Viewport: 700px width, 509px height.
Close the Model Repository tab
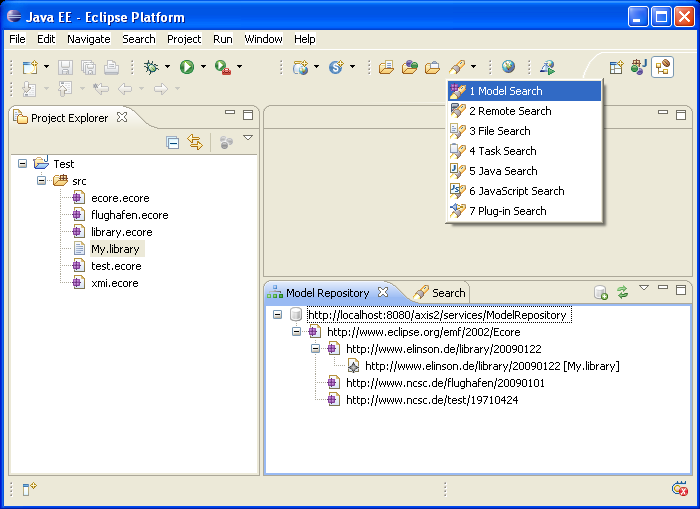383,292
